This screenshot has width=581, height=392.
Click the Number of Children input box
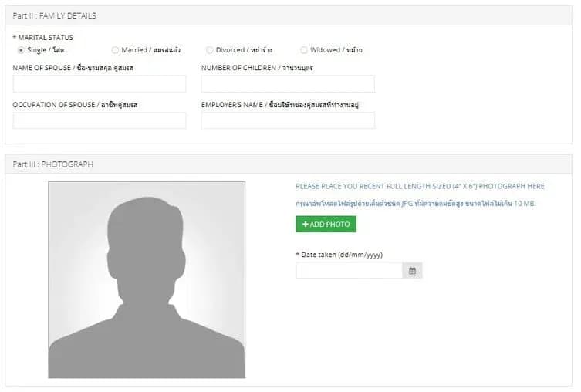point(287,84)
